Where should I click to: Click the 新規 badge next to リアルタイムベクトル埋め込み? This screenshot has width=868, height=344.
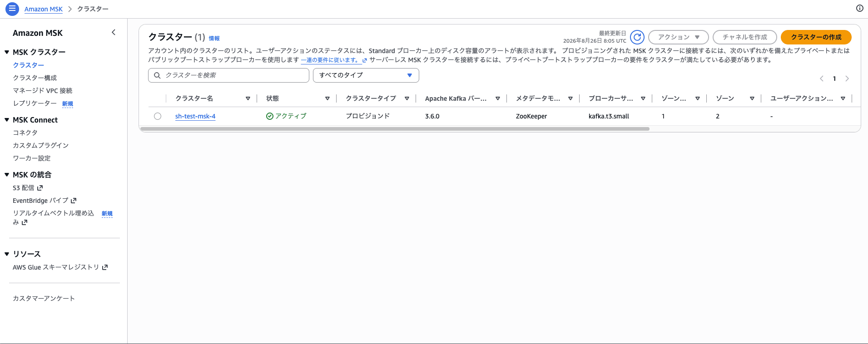107,214
